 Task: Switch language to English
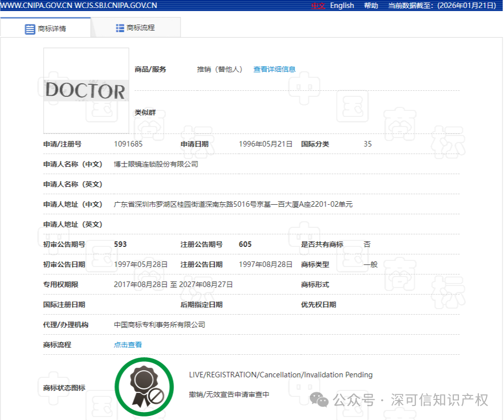pos(342,6)
